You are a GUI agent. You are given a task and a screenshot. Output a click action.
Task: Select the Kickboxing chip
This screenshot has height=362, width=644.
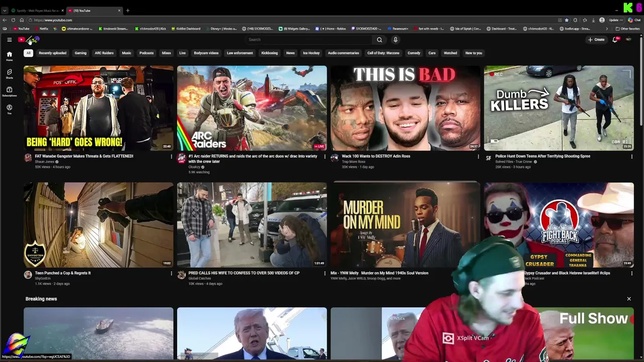[x=269, y=53]
